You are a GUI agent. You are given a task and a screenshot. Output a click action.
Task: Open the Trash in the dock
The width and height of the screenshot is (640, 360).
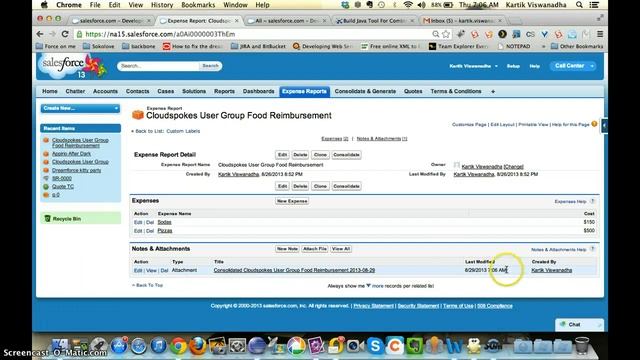(582, 346)
